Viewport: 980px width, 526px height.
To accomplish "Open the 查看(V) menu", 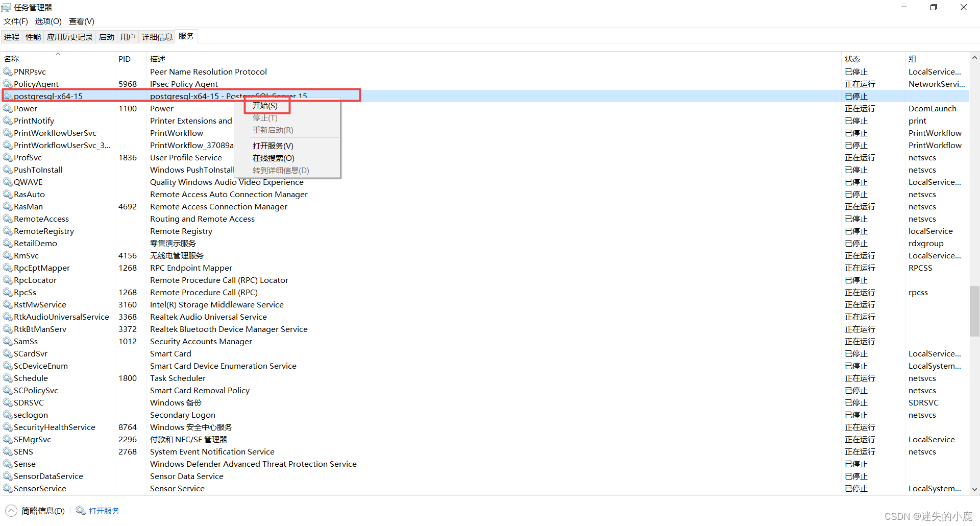I will [x=82, y=21].
